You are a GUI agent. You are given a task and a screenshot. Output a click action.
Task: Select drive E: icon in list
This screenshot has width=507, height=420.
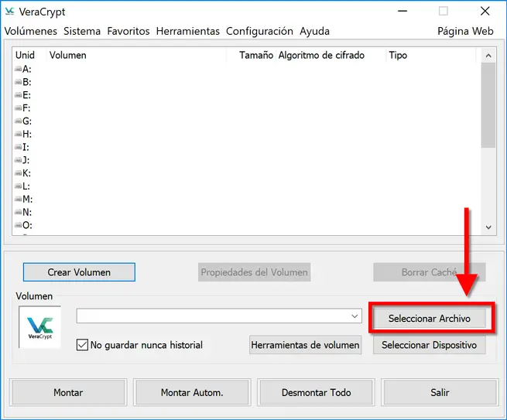18,95
